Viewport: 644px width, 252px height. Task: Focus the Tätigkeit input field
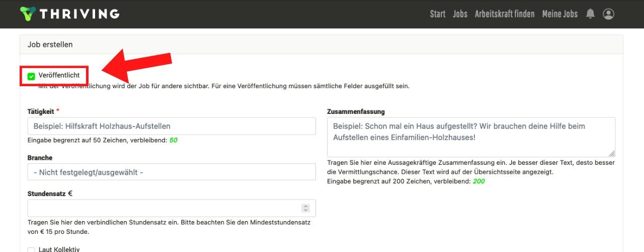pyautogui.click(x=172, y=126)
